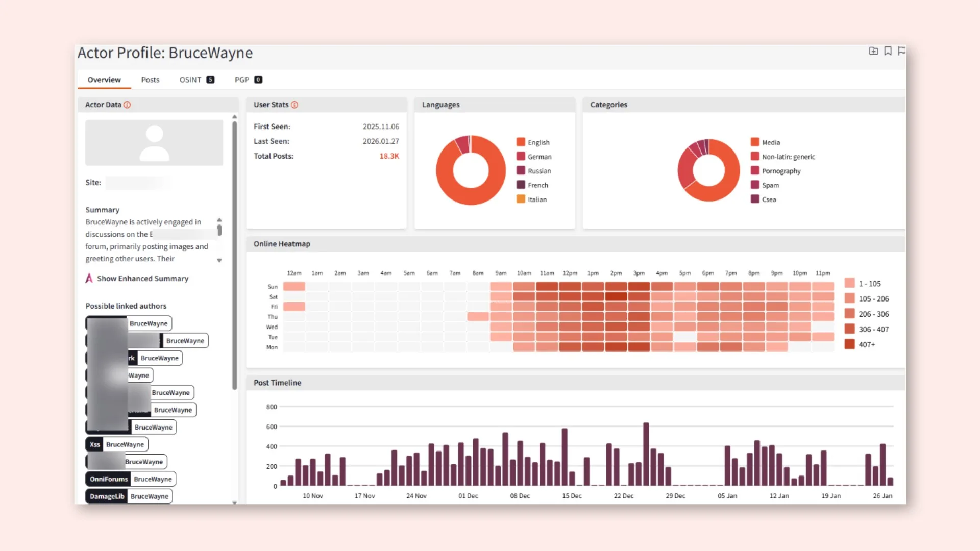
Task: Click the actor avatar placeholder image
Action: point(154,142)
